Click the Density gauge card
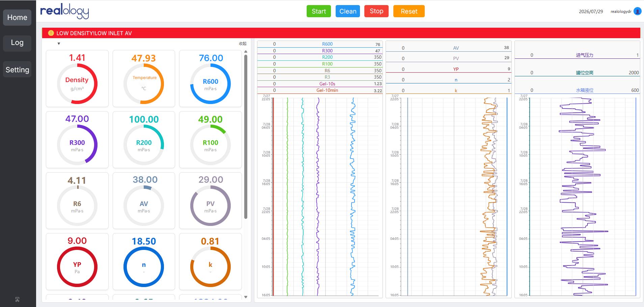Viewport: 644px width, 307px height. 77,78
